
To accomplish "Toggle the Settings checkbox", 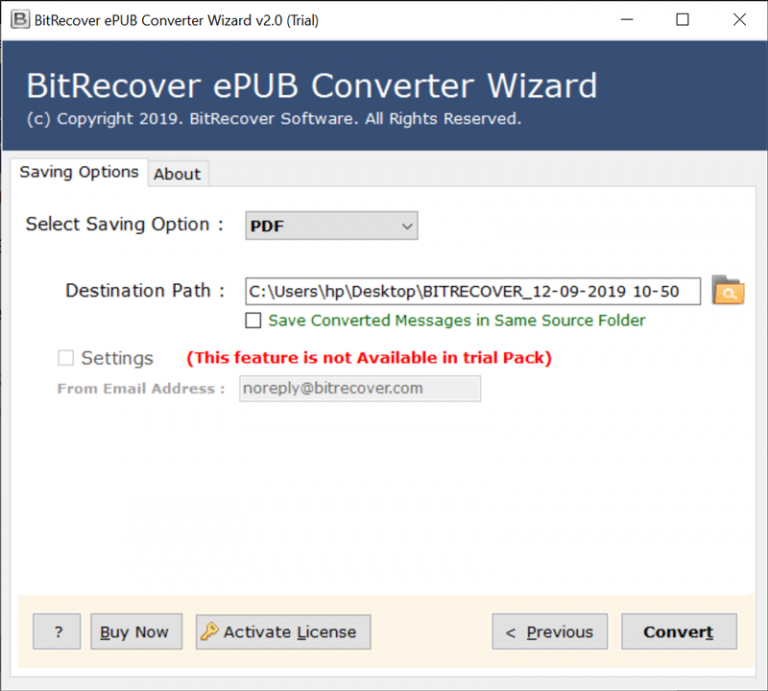I will click(66, 358).
